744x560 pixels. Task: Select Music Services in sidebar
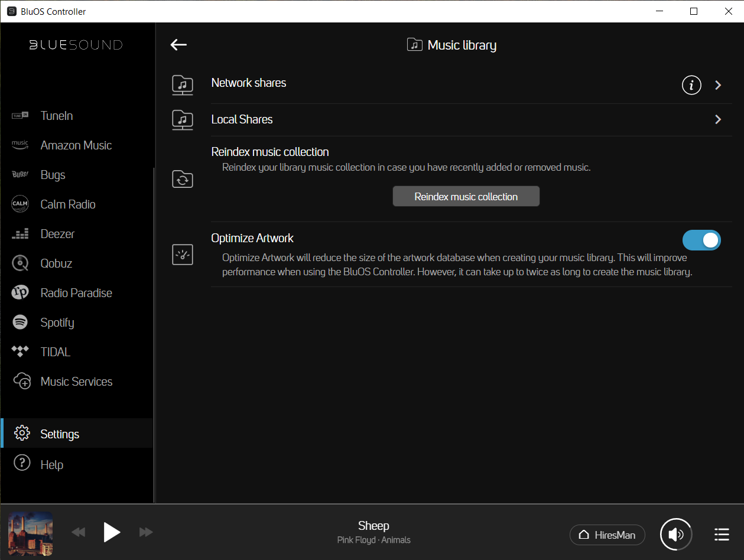tap(76, 382)
